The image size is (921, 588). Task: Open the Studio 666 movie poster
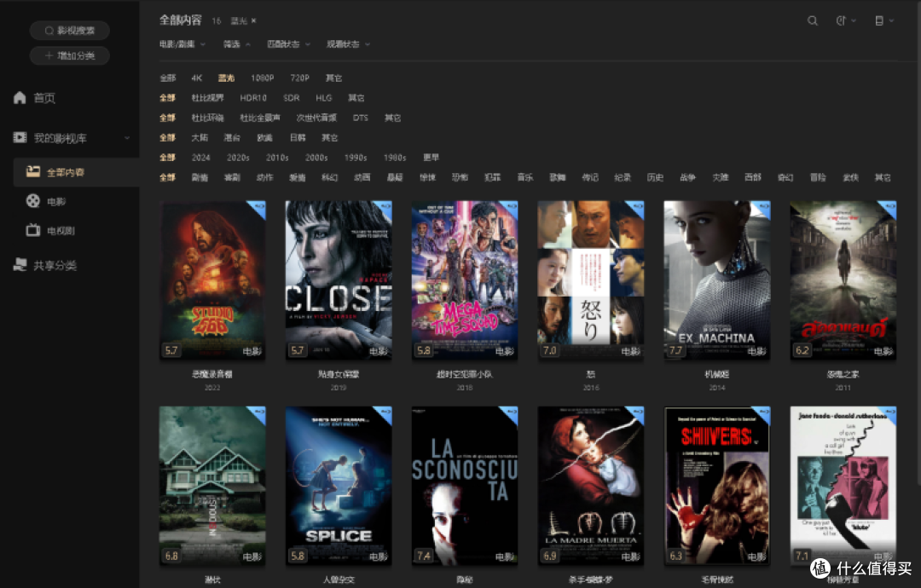click(x=212, y=280)
